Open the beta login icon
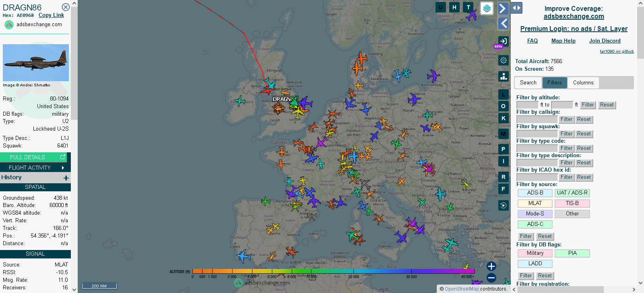Screen dimensions: 644x293 503,41
